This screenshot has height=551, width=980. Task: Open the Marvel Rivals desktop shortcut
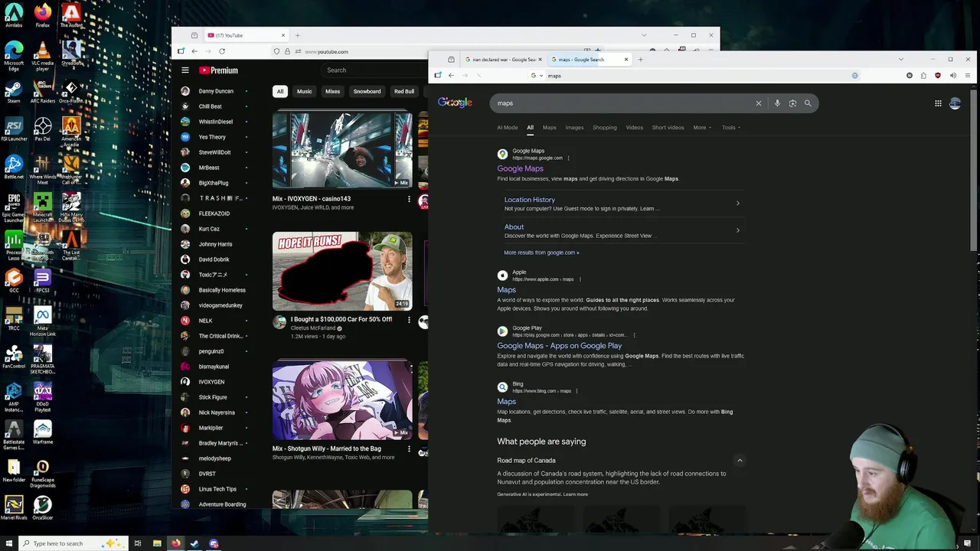point(14,508)
